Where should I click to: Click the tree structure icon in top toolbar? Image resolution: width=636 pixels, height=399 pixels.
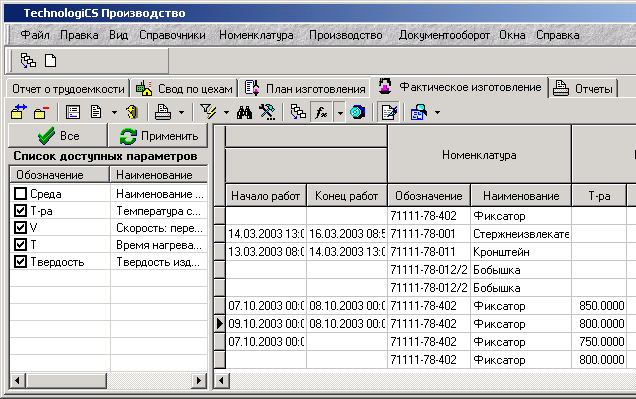coord(28,61)
